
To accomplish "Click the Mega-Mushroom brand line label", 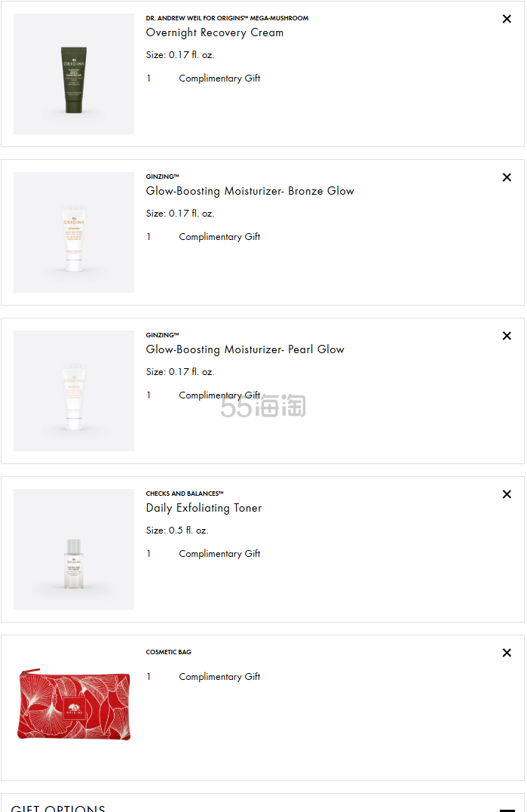I will (x=227, y=18).
